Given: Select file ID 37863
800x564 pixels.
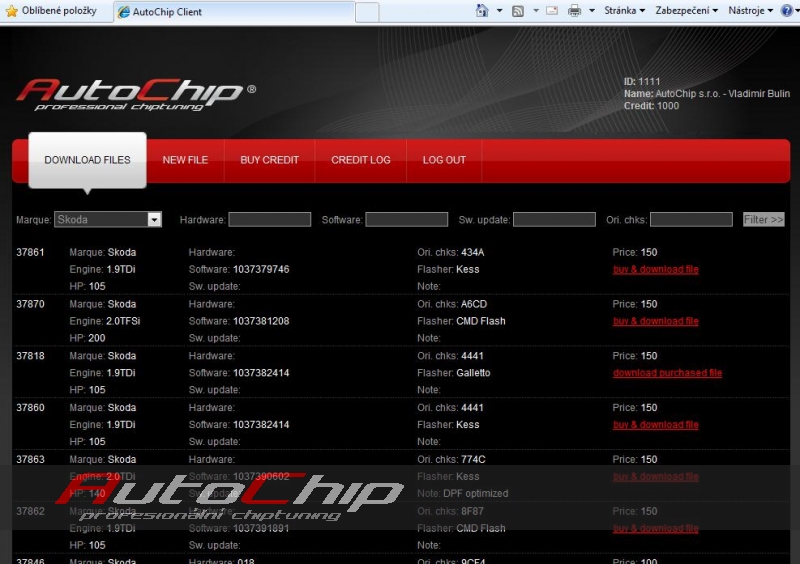Looking at the screenshot, I should (30, 459).
